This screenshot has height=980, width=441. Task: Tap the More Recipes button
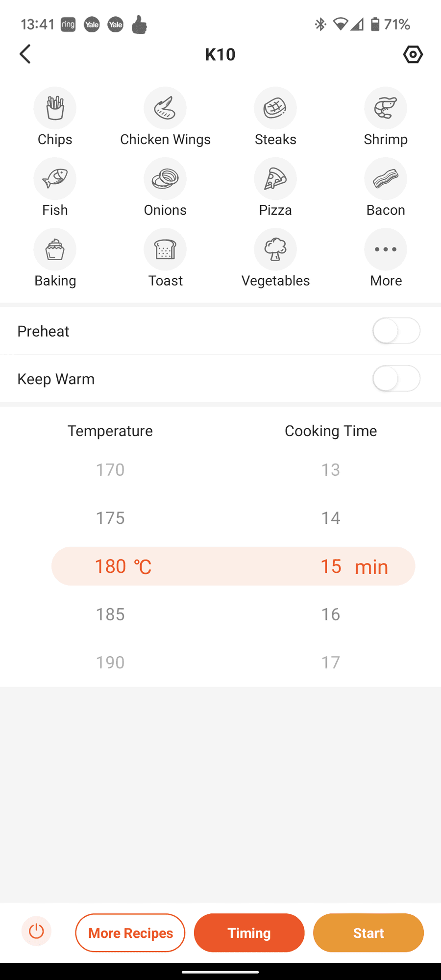pos(130,932)
